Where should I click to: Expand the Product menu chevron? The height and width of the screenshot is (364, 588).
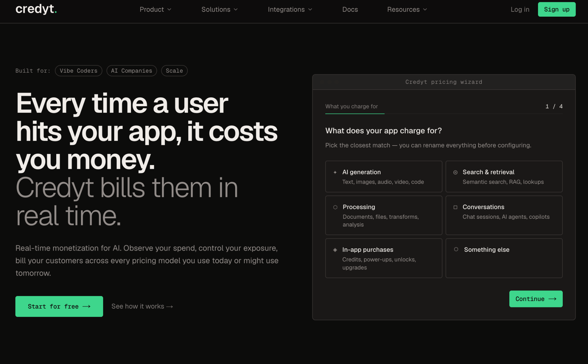[x=169, y=9]
